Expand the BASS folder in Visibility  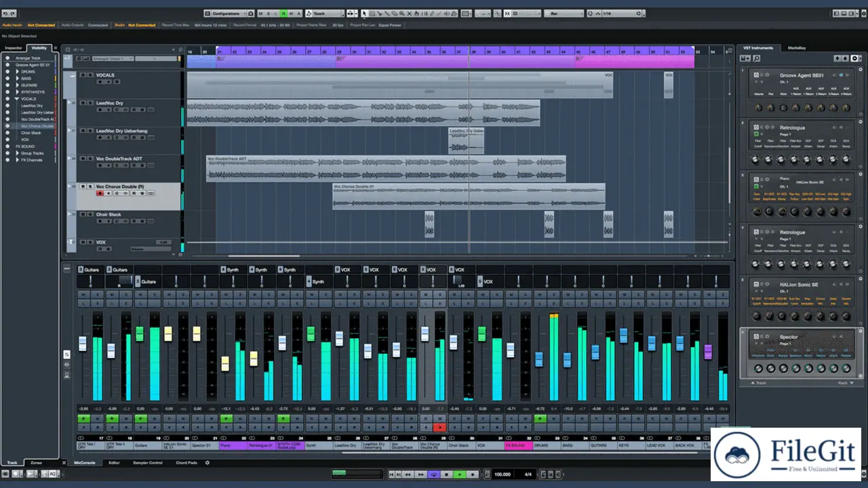coord(18,79)
